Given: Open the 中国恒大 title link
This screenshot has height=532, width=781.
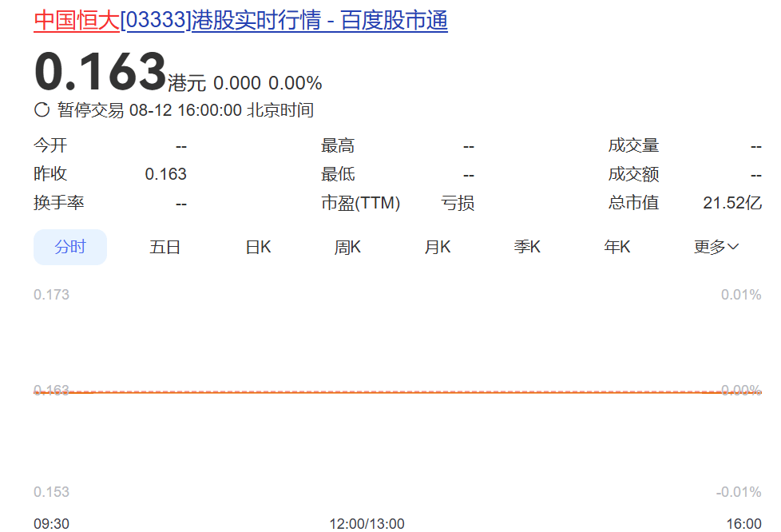Looking at the screenshot, I should [77, 21].
